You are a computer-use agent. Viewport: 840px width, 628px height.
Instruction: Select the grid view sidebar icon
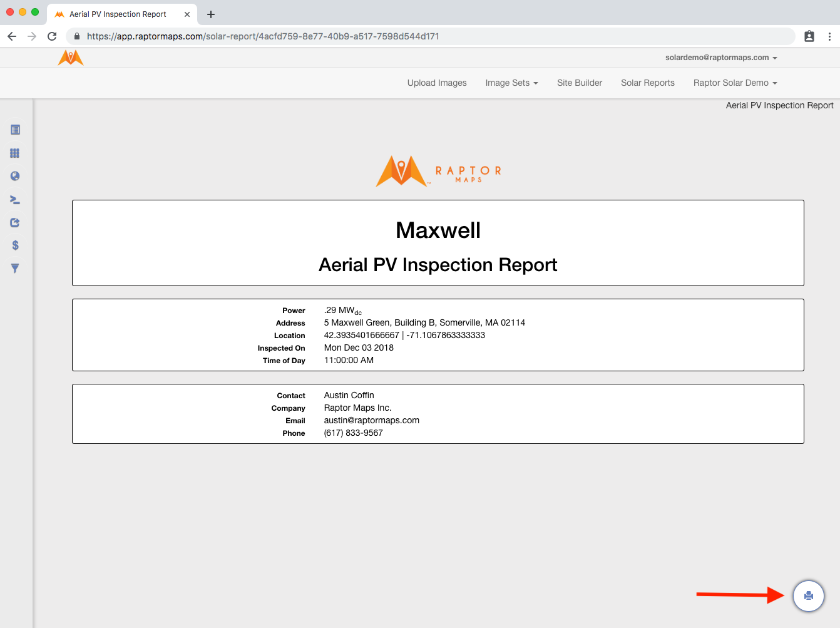(15, 153)
